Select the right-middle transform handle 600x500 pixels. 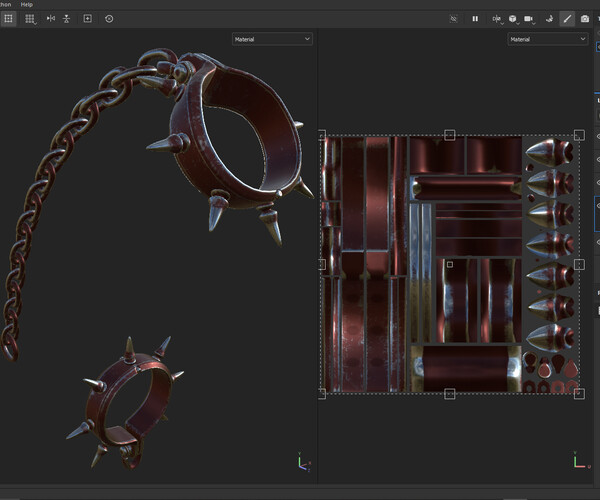point(579,264)
